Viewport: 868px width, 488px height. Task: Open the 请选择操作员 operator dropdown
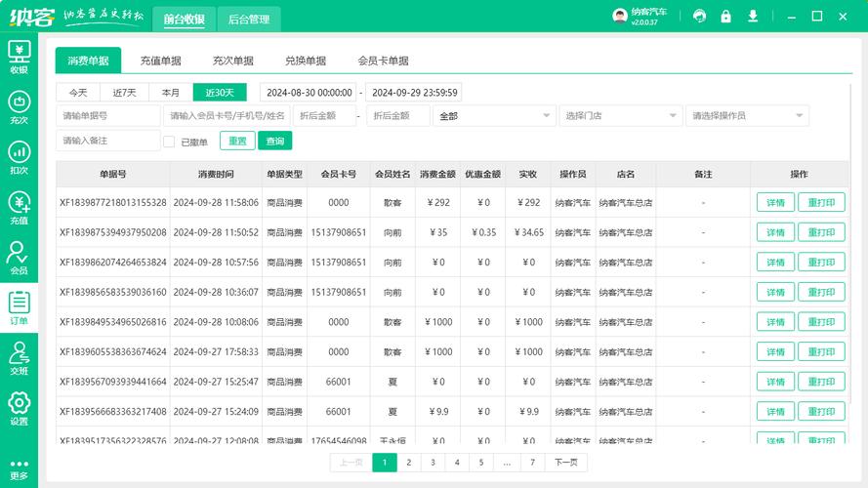pyautogui.click(x=747, y=115)
